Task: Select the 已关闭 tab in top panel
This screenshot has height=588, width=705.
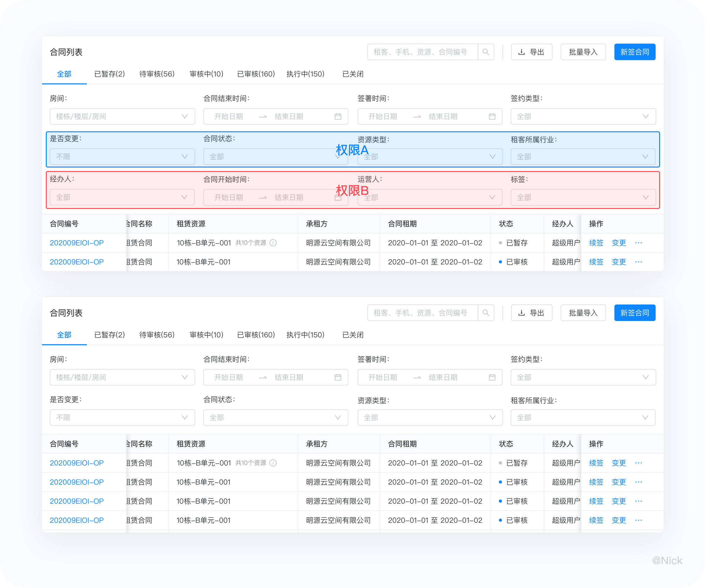Action: [x=352, y=74]
